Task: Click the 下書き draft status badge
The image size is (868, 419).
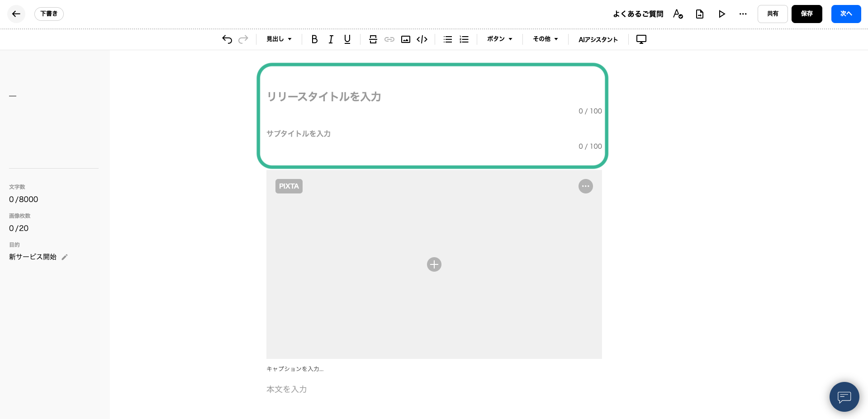Action: click(49, 14)
